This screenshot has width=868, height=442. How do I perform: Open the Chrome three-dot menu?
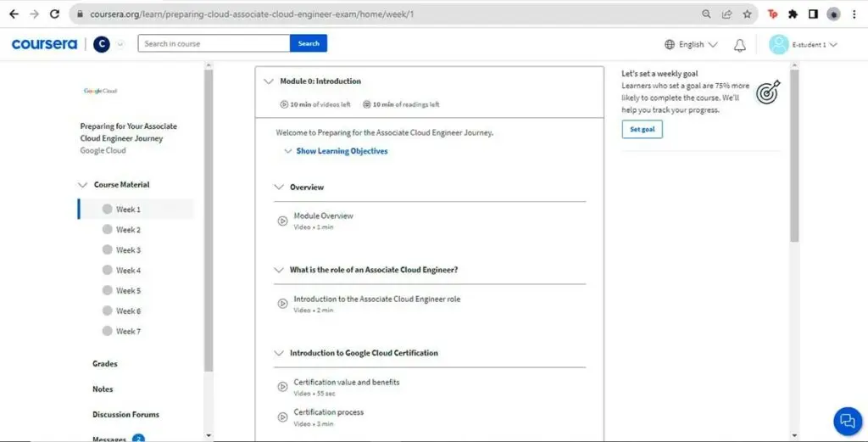click(x=854, y=14)
